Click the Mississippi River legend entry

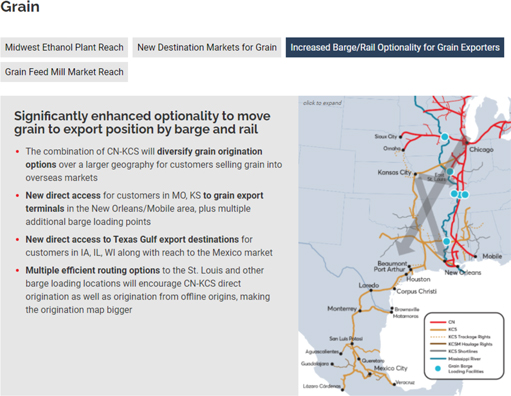[455, 359]
